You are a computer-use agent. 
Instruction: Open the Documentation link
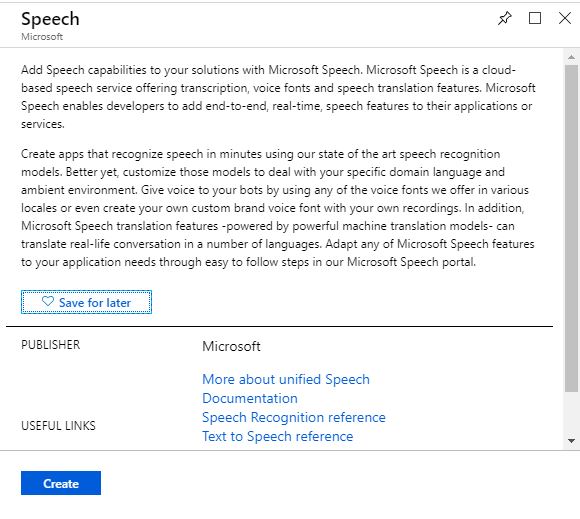[x=250, y=398]
